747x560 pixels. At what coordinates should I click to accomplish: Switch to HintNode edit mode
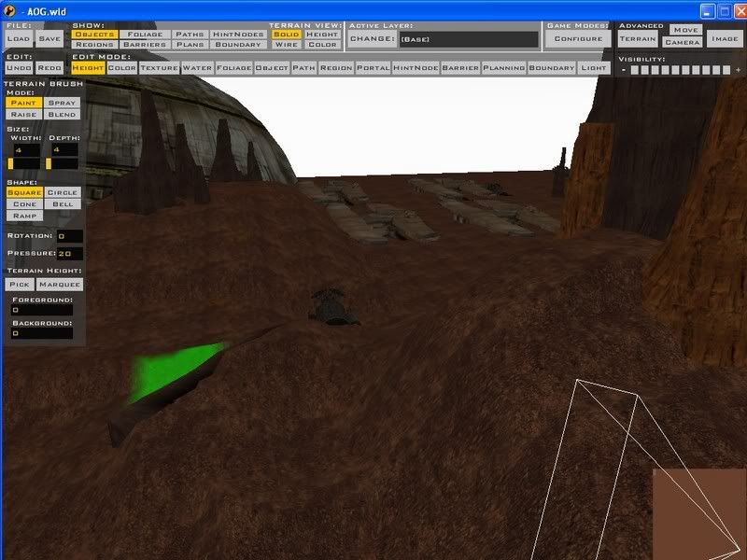pyautogui.click(x=416, y=68)
